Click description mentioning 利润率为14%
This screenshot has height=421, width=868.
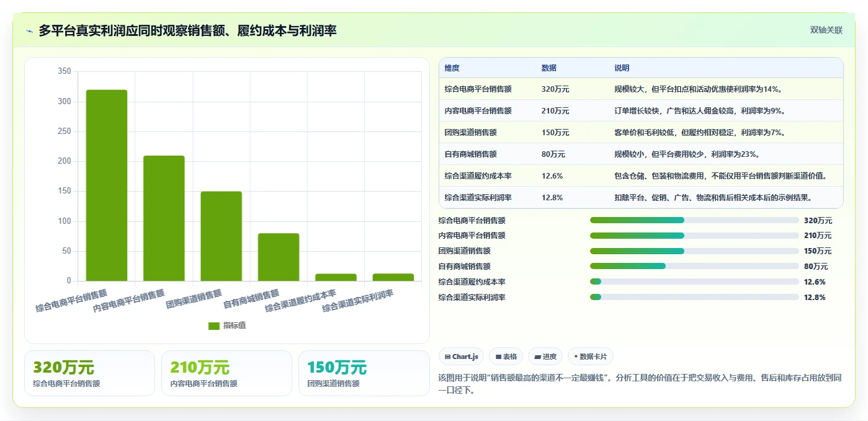tap(698, 89)
